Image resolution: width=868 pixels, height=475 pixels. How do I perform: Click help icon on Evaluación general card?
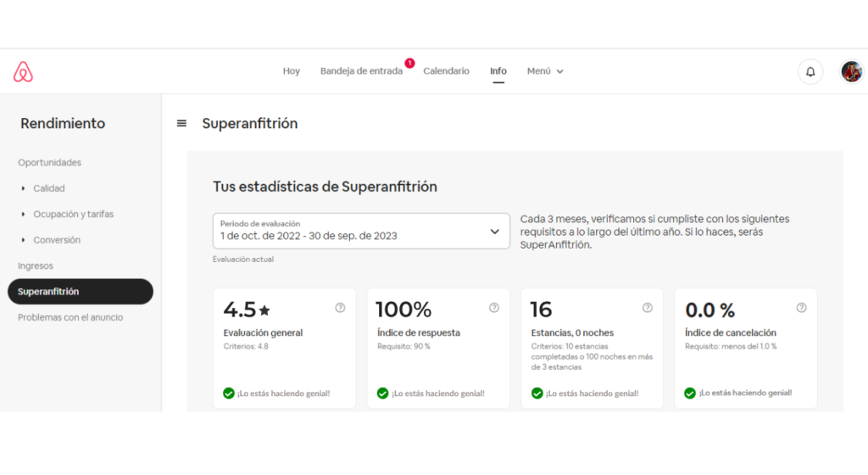click(x=340, y=308)
